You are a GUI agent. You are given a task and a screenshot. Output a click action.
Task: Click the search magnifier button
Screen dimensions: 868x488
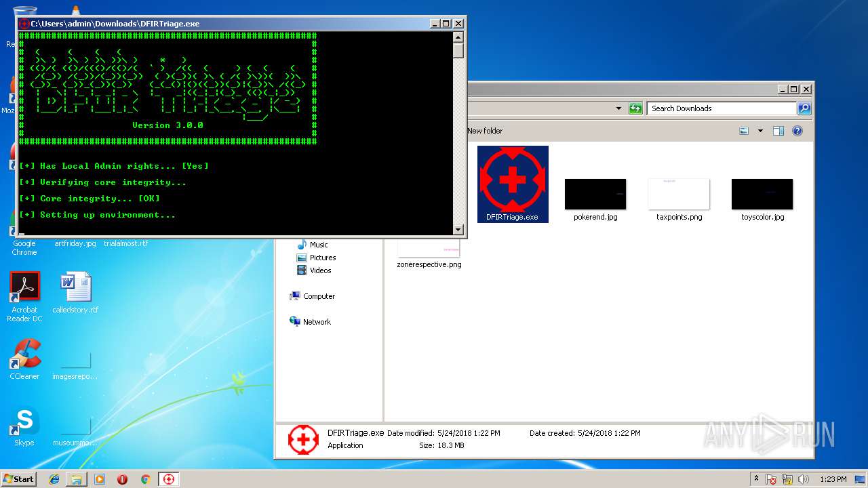(804, 108)
